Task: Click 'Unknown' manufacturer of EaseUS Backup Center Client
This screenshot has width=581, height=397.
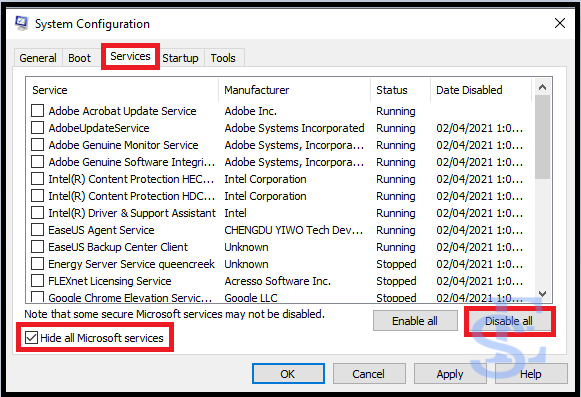Action: coord(246,247)
